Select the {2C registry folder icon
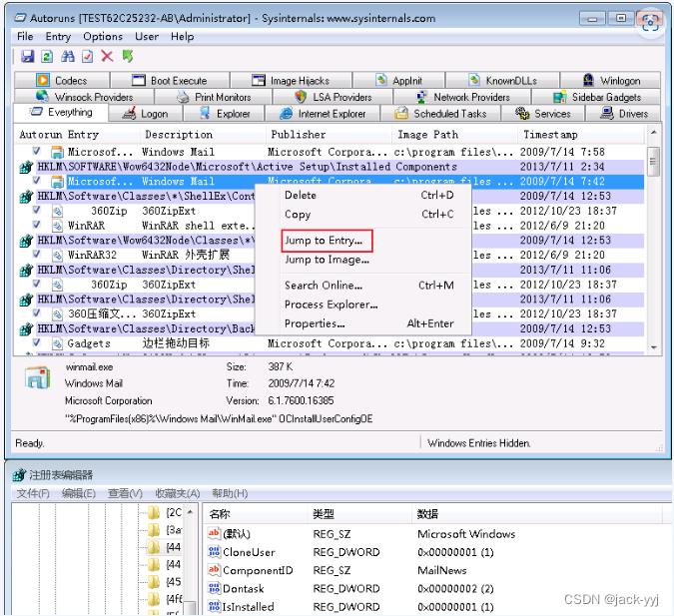 coord(154,512)
